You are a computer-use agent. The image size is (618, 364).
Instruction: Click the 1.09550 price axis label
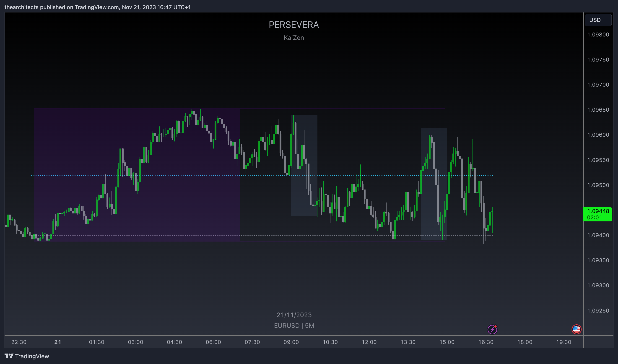[598, 160]
